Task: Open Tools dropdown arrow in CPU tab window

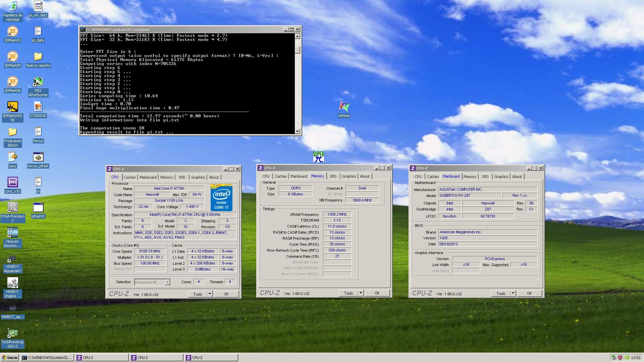Action: pyautogui.click(x=210, y=294)
